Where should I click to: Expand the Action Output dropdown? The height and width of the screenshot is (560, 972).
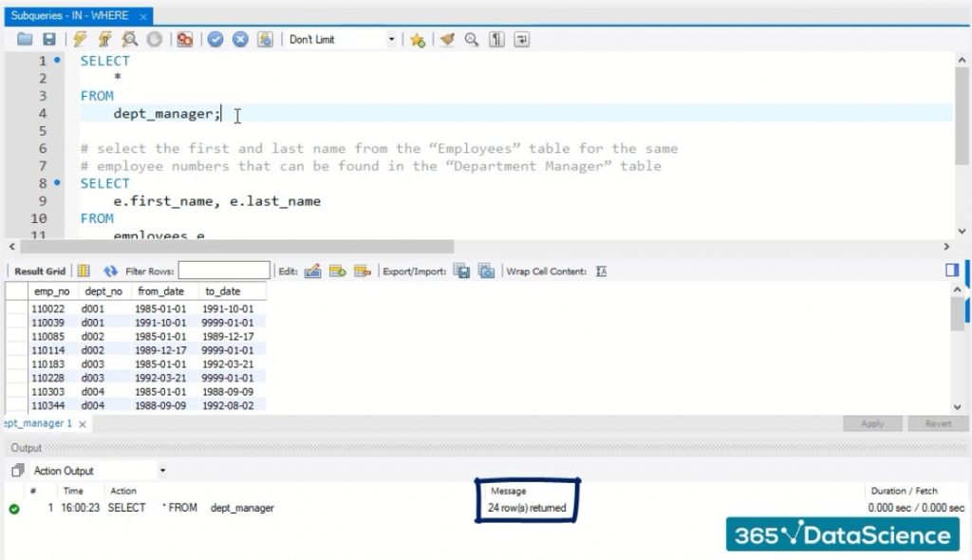pyautogui.click(x=162, y=471)
